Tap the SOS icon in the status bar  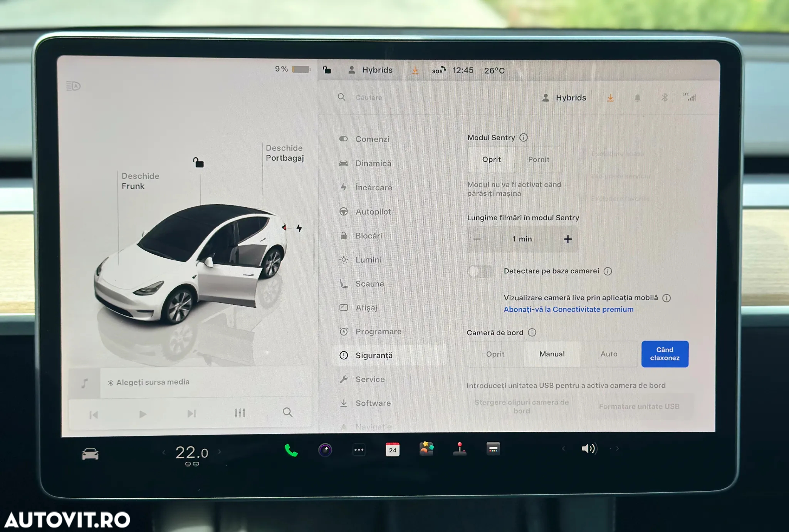438,70
